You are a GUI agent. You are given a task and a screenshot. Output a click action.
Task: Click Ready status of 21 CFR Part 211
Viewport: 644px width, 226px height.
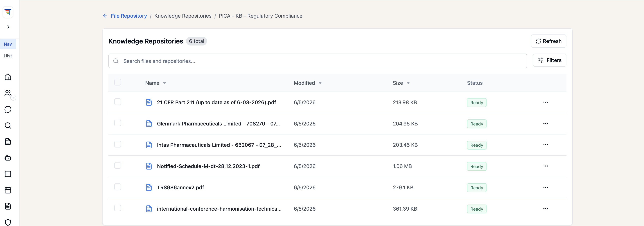click(x=477, y=103)
